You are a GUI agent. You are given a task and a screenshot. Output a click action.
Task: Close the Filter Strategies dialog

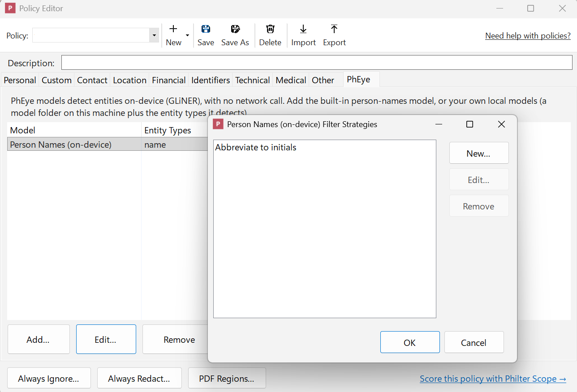501,124
